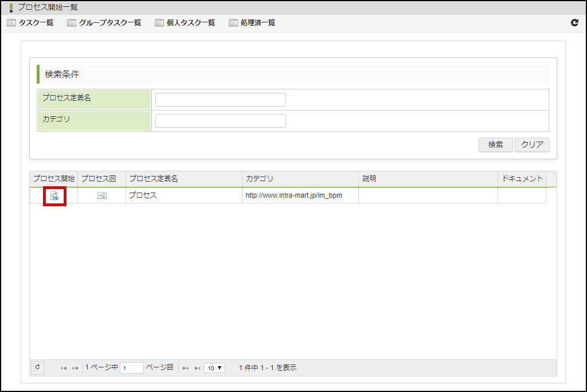Click the クリア button
The width and height of the screenshot is (587, 392).
(x=532, y=145)
